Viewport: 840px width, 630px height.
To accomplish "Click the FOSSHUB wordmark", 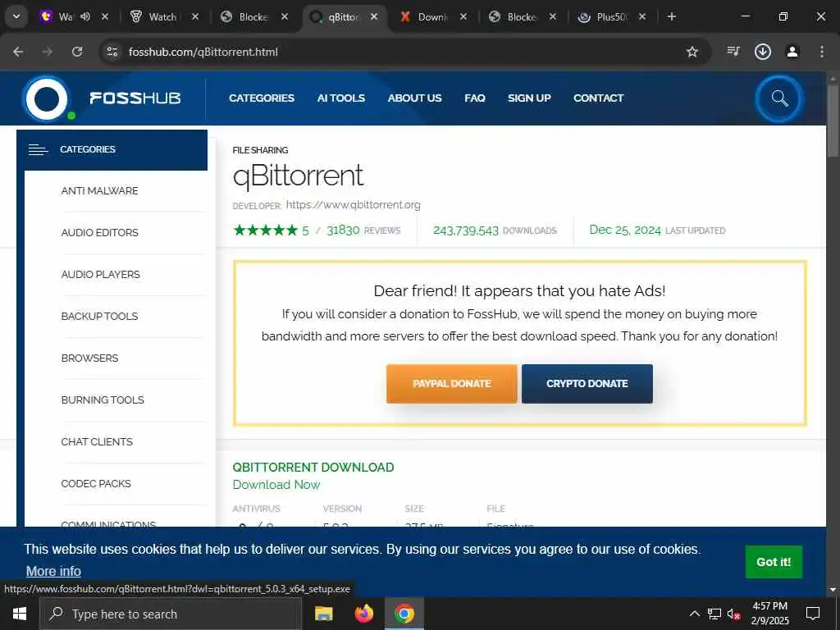I will coord(135,98).
